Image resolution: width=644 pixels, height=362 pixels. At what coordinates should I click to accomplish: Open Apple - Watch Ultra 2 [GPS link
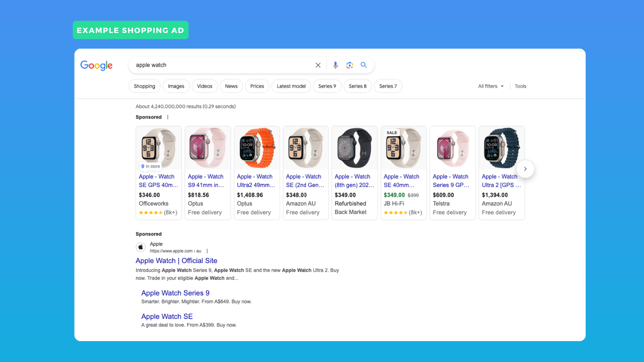[x=502, y=181]
